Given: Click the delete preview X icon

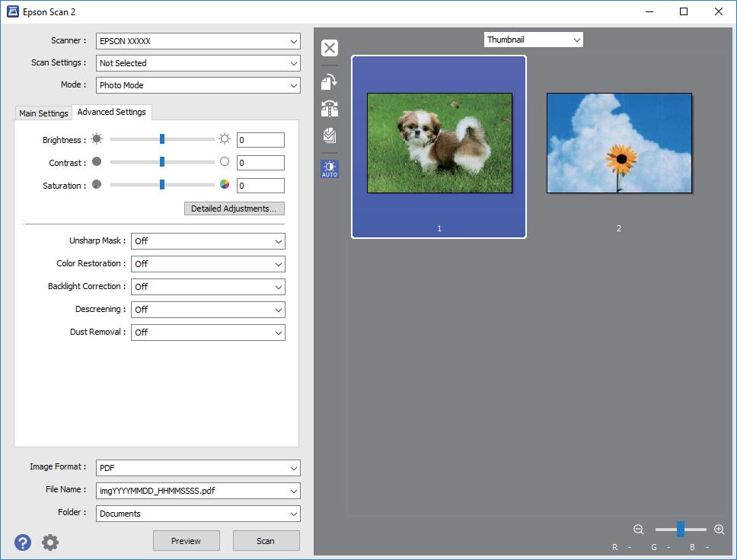Looking at the screenshot, I should 330,48.
